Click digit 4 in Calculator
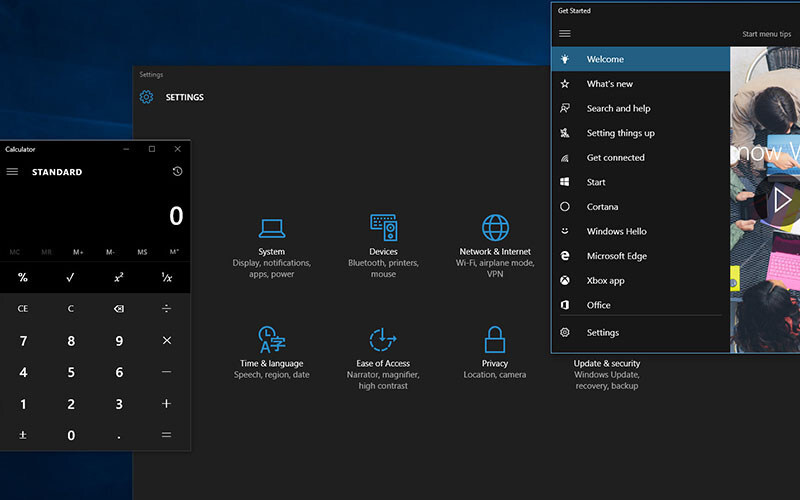Screen dimensions: 800x500 [x=23, y=372]
